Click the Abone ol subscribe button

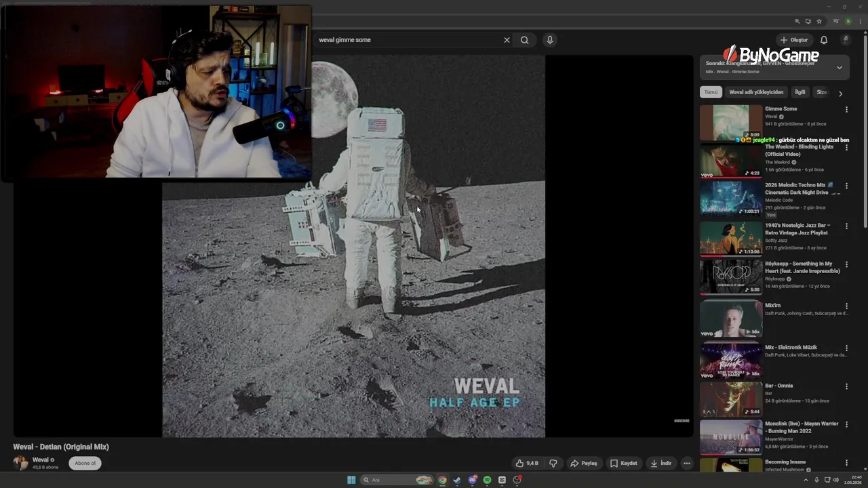pos(85,464)
